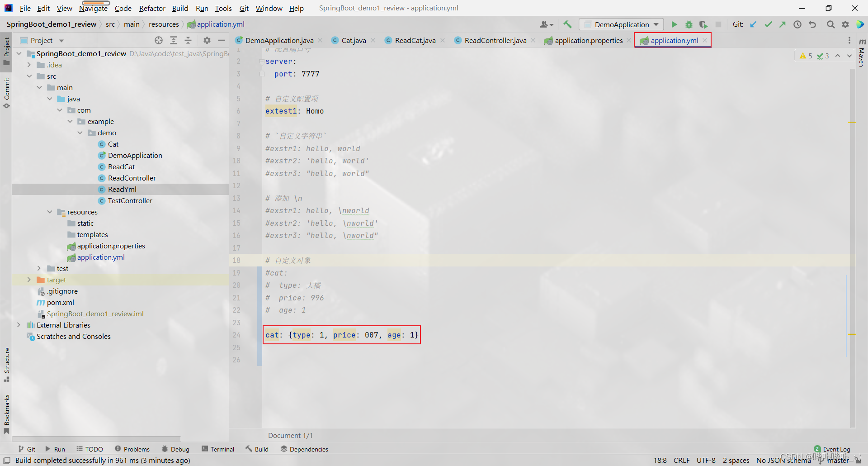
Task: Open the Refactor menu
Action: point(152,8)
